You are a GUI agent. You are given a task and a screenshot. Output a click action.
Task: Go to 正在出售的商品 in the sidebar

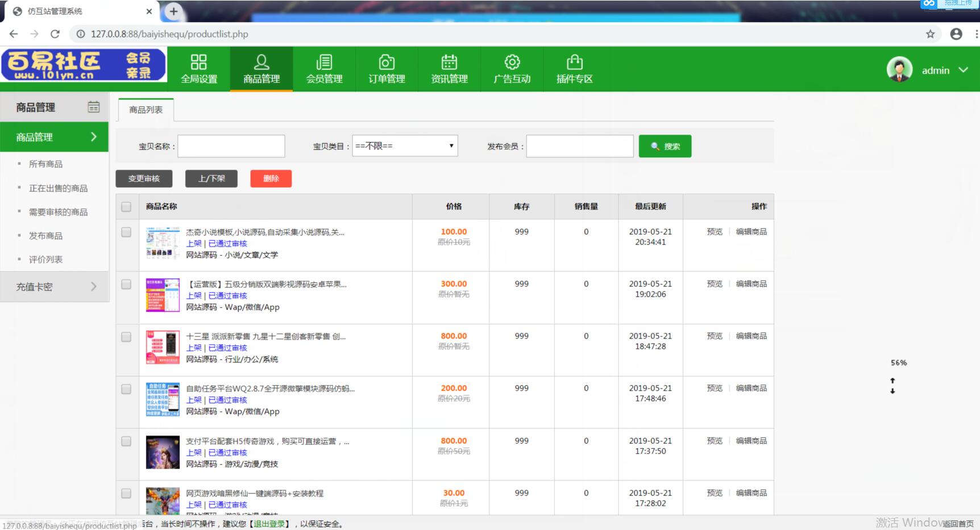tap(58, 188)
